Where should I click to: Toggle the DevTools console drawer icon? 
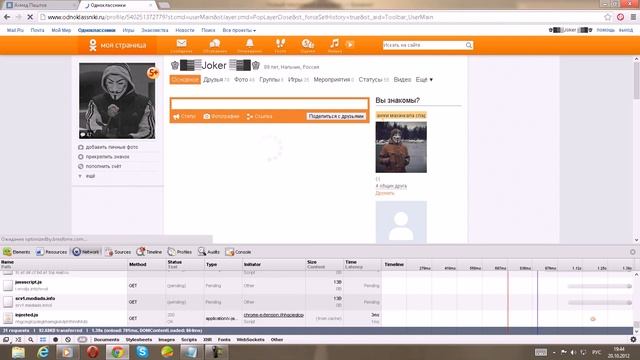[18, 340]
